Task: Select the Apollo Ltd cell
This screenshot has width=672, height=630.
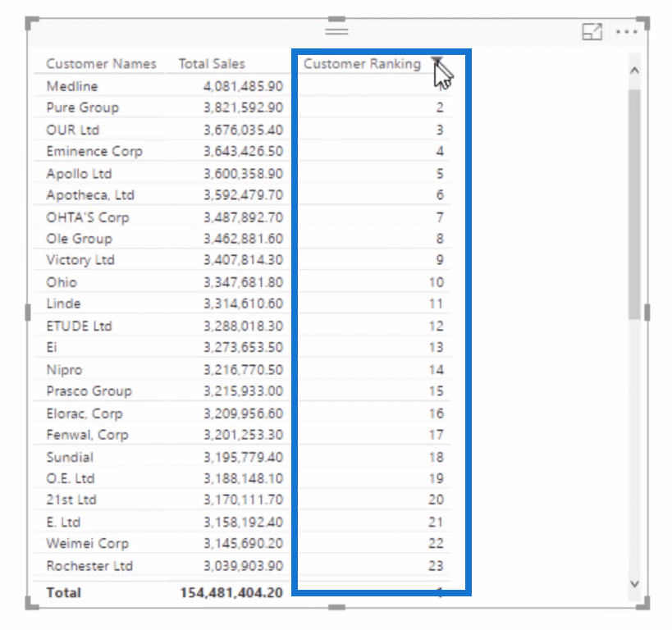Action: click(x=80, y=174)
